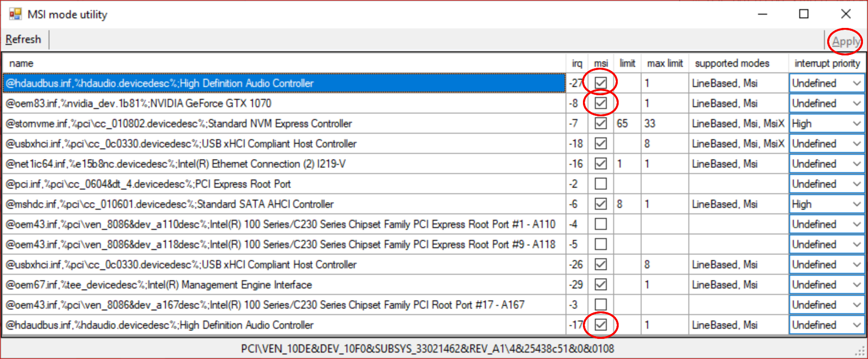Select Intel(R) Ethernet Connection (2) I219-V name
The width and height of the screenshot is (868, 359).
coord(284,164)
